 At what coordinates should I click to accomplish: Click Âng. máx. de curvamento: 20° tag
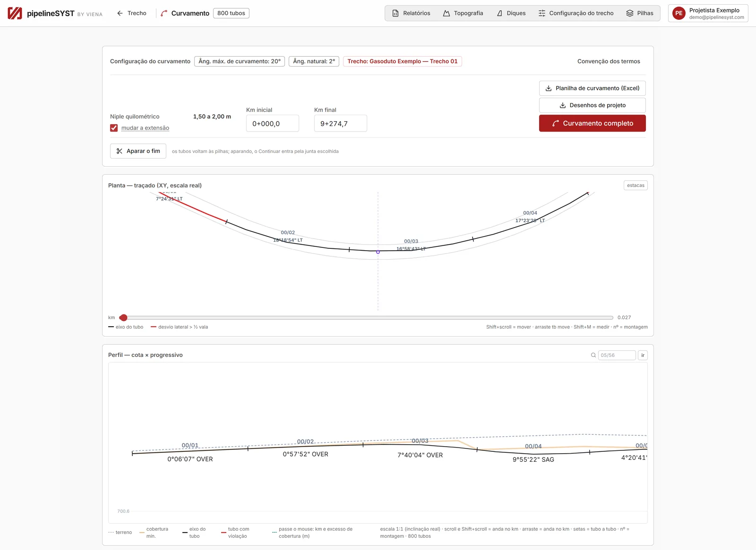click(240, 61)
